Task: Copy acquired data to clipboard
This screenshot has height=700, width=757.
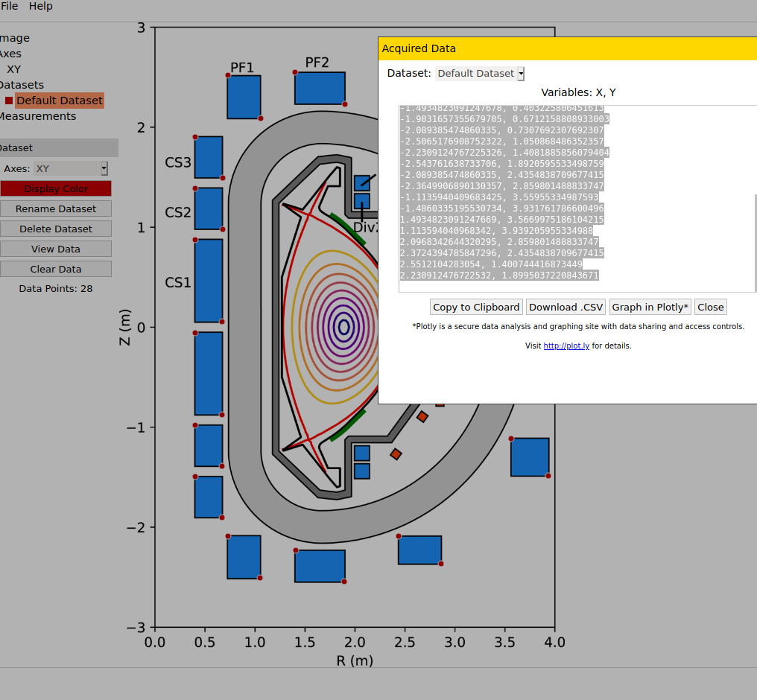Action: (476, 308)
